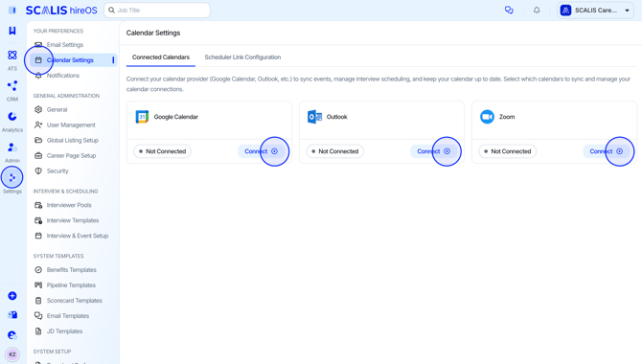Select Calendar Settings in sidebar
The image size is (642, 364).
(73, 60)
